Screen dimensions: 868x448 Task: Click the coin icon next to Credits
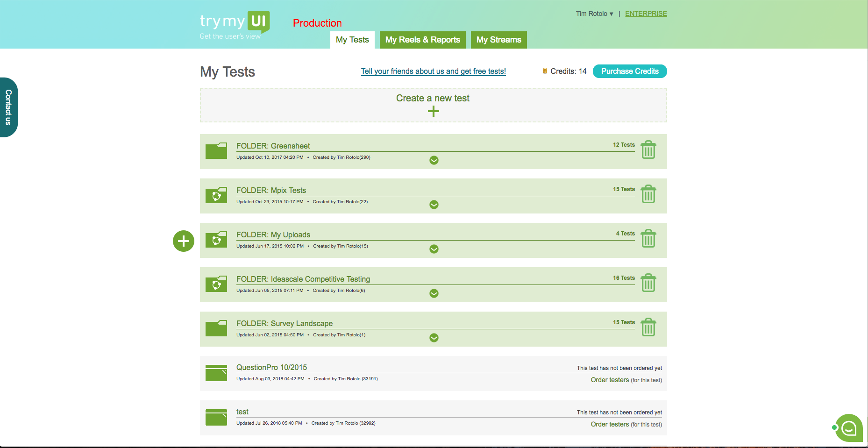tap(544, 71)
